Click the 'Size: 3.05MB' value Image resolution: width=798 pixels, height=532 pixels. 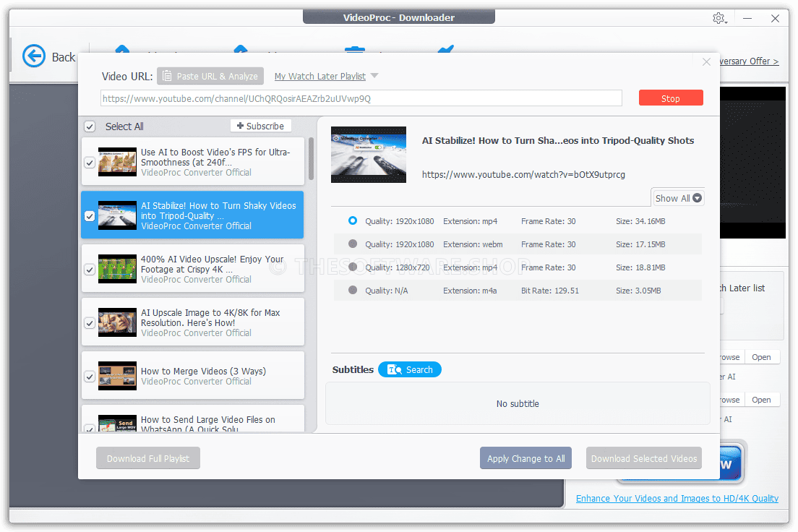tap(638, 291)
